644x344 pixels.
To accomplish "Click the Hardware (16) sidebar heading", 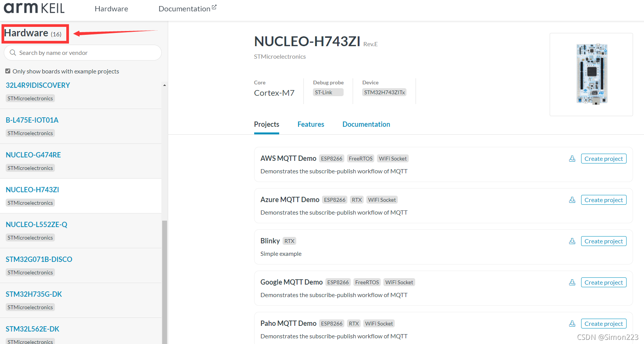I will pyautogui.click(x=33, y=33).
